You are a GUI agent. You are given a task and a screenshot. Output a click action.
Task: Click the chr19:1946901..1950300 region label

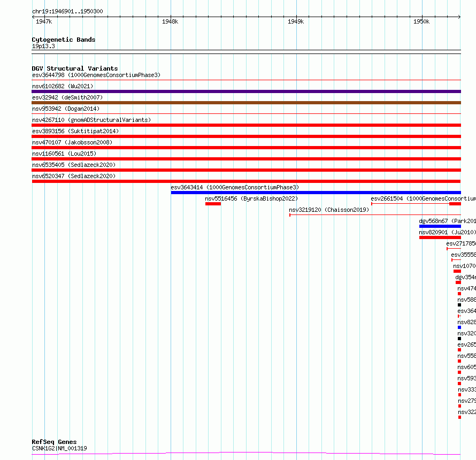click(x=67, y=11)
